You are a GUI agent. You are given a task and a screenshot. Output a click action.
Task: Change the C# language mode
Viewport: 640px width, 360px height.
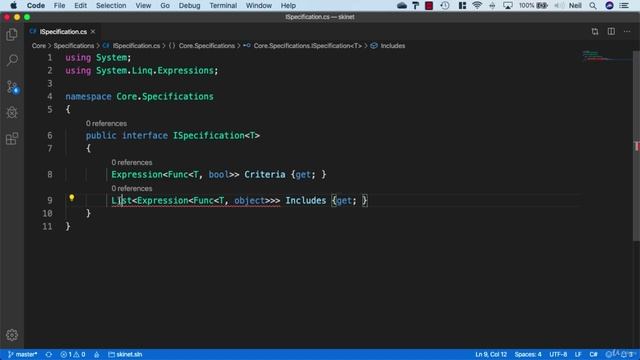point(593,354)
